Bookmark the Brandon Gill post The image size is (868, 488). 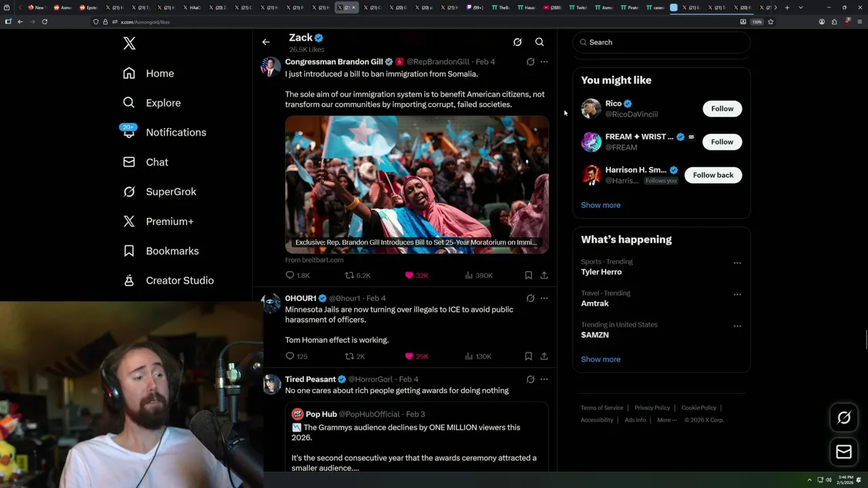(528, 275)
